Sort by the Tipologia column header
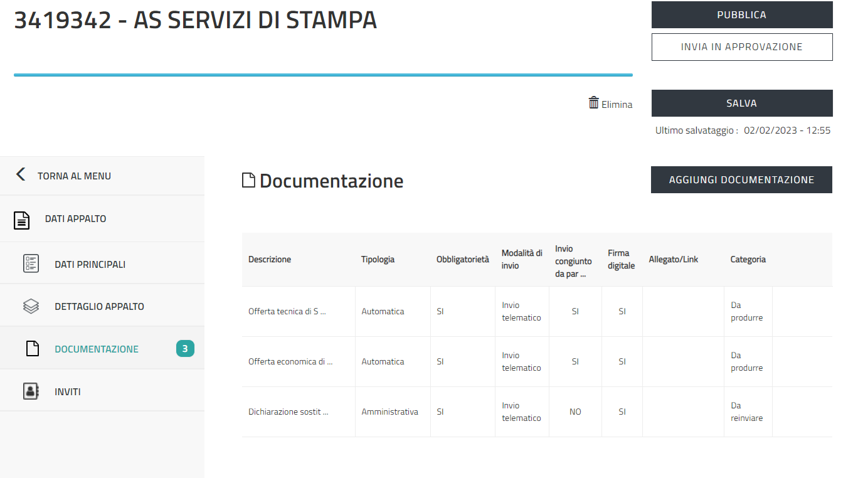The width and height of the screenshot is (868, 478). [x=378, y=260]
